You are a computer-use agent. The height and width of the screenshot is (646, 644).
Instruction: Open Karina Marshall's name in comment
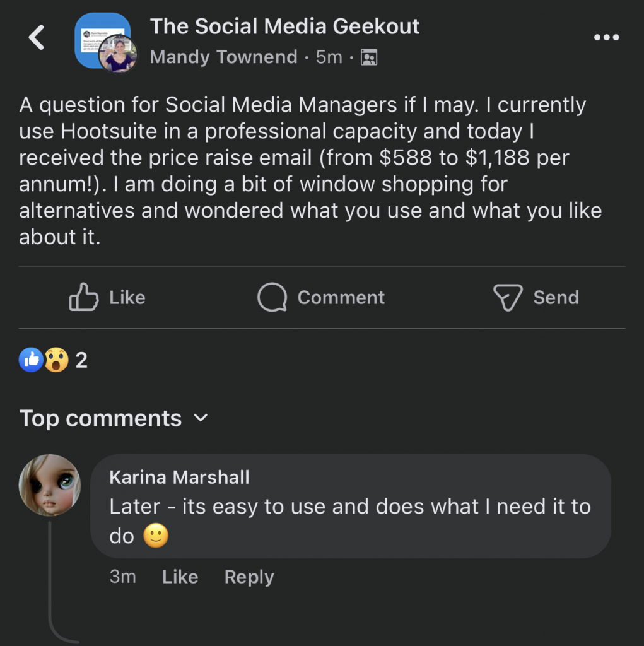tap(179, 477)
